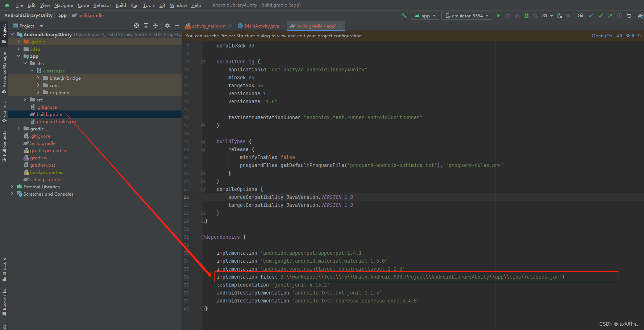644x330 pixels.
Task: Open Git history clock icon
Action: [619, 16]
